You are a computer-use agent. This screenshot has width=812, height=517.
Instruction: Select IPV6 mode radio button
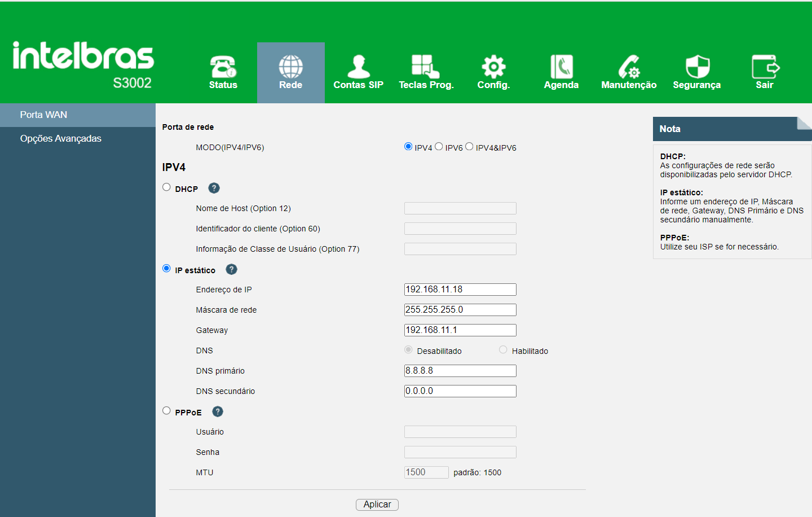coord(439,146)
